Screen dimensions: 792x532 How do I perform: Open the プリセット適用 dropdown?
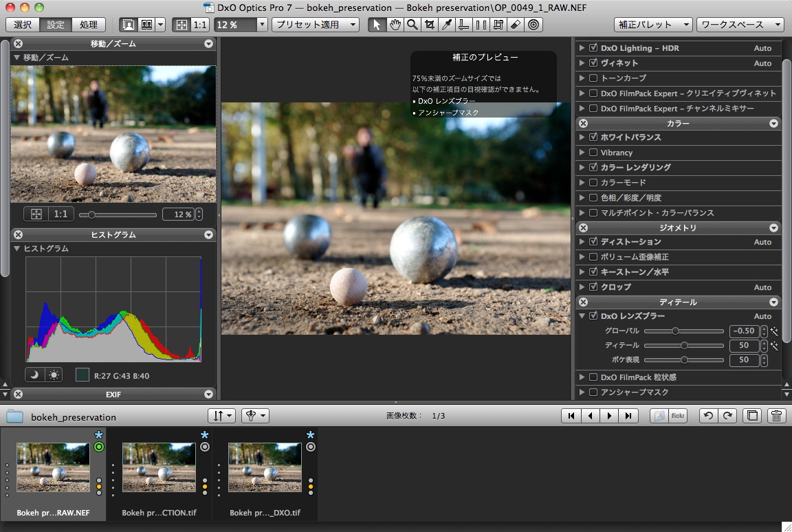pos(315,25)
